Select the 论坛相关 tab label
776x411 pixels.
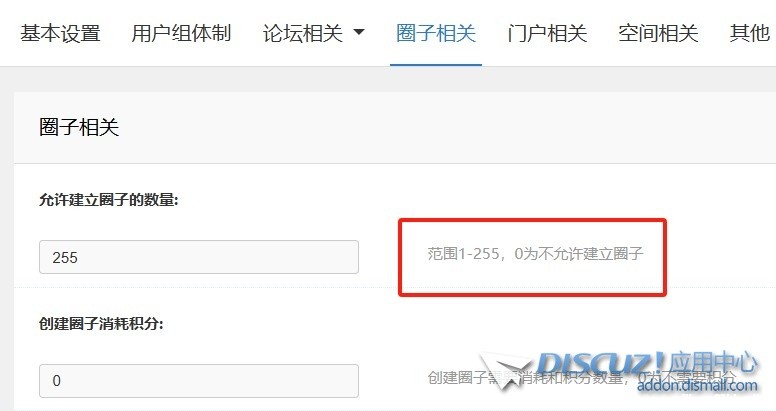pyautogui.click(x=302, y=34)
